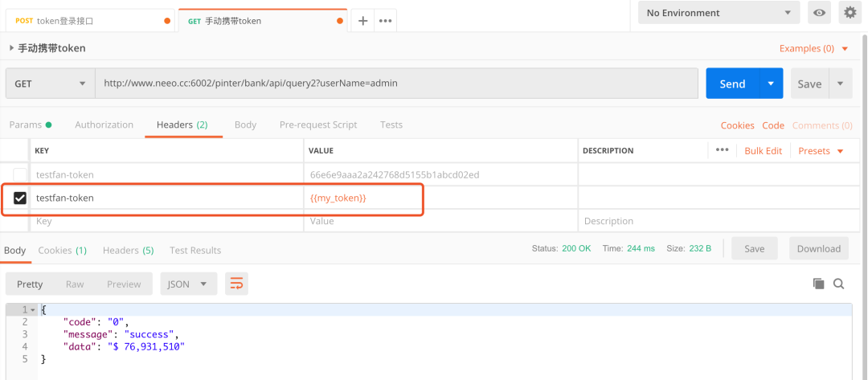
Task: Open the Tests tab
Action: [x=391, y=125]
